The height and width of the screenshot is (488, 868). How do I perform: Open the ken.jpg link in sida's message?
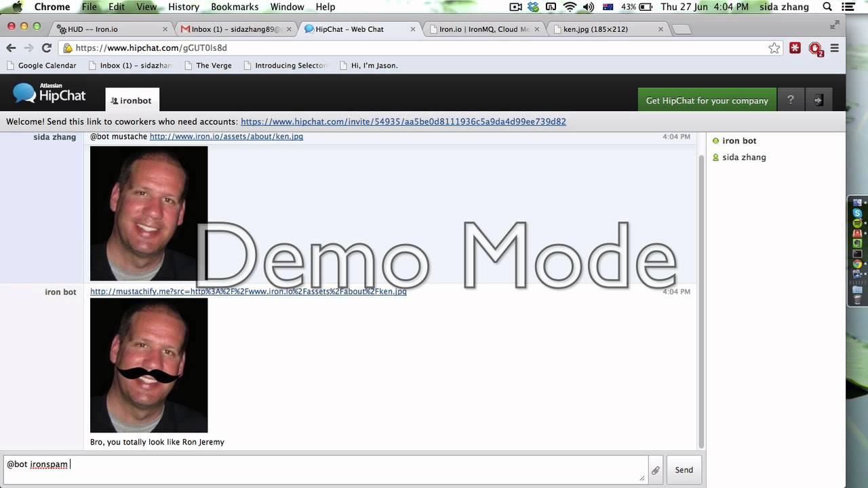(226, 136)
